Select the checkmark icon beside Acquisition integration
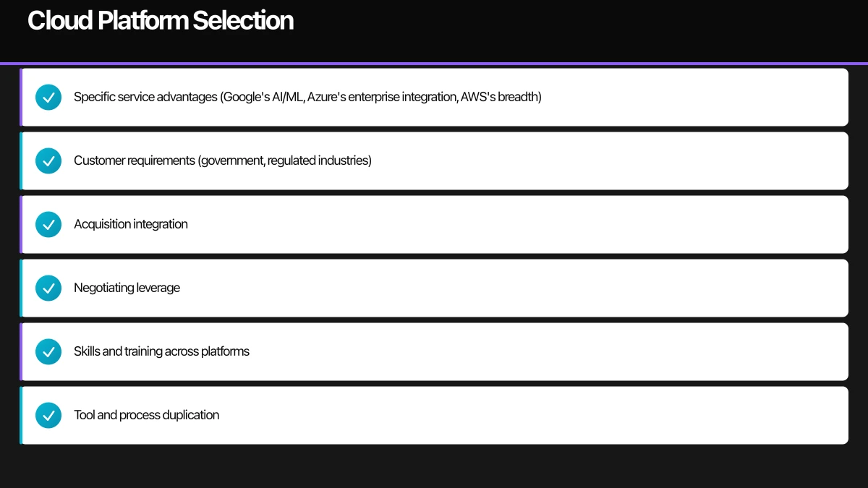 (x=48, y=224)
